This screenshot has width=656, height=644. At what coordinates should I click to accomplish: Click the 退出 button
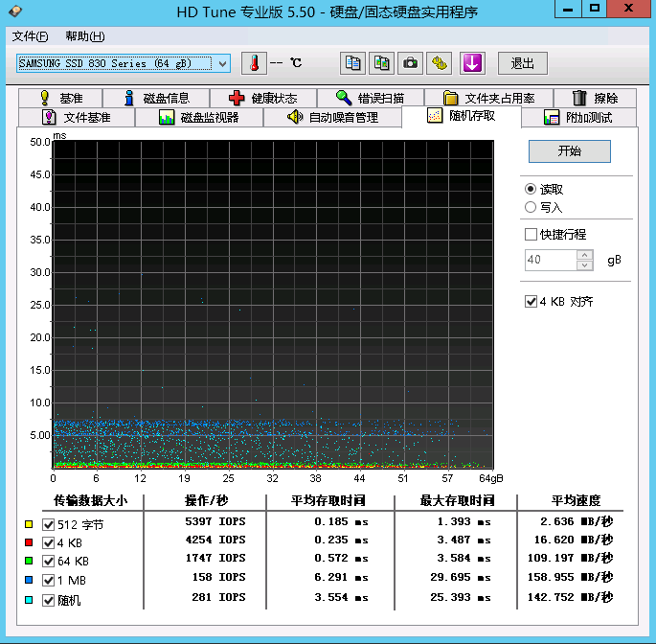522,63
